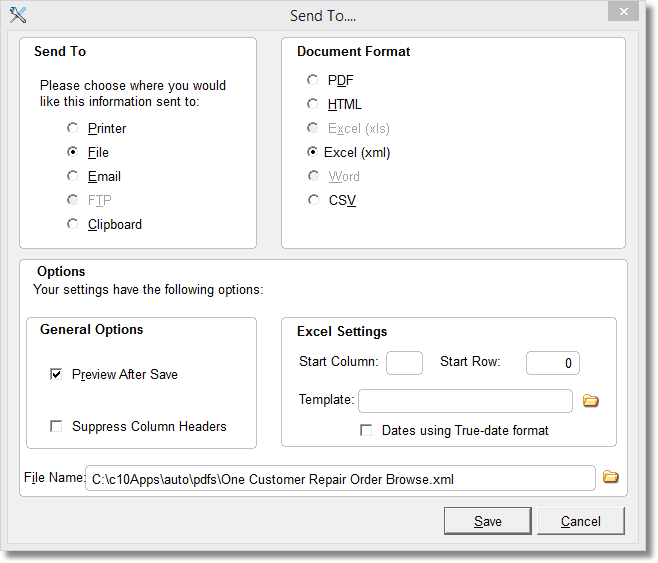This screenshot has width=658, height=563.
Task: Click into the Template path field
Action: coord(465,401)
